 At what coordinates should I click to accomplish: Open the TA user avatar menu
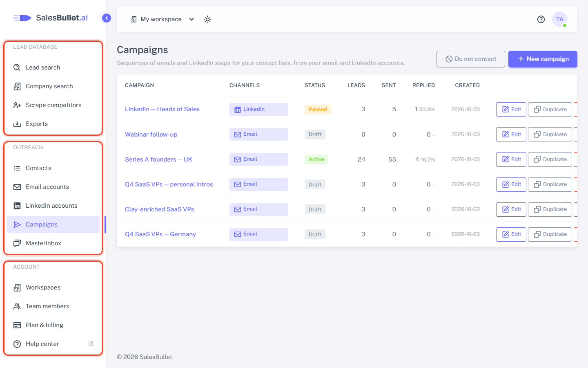pos(560,19)
